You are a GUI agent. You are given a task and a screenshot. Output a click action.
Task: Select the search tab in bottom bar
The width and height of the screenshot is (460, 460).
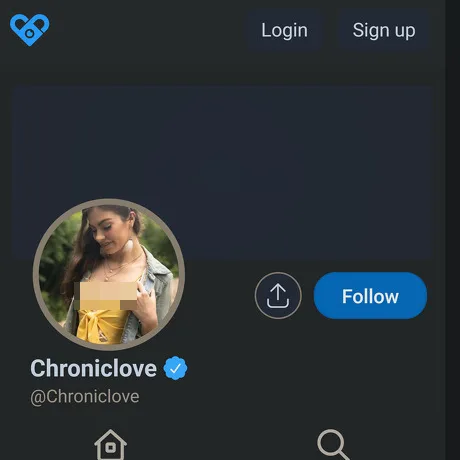333,445
